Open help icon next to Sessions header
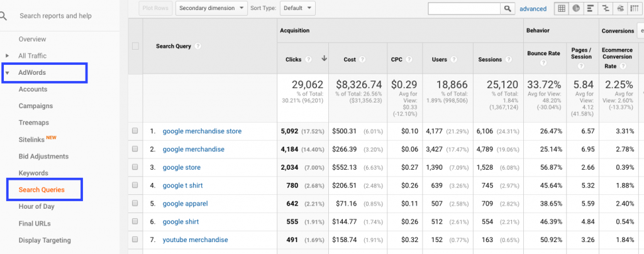The image size is (644, 254). pos(509,60)
